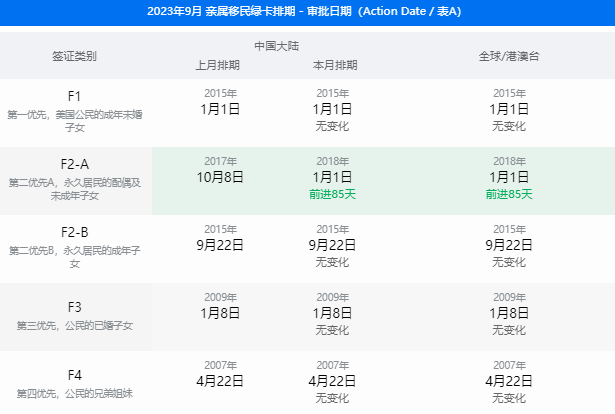Screen dimensions: 615x414
Task: Click the F1 visa category label
Action: tap(74, 95)
